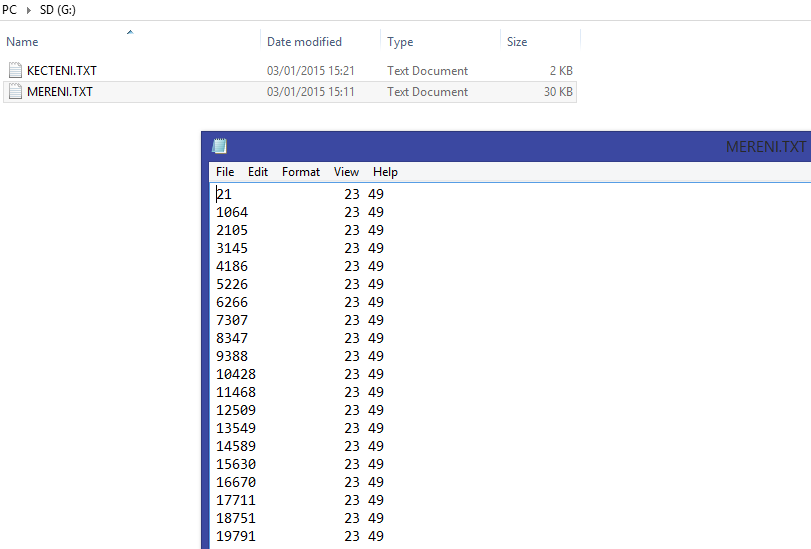
Task: Click the sort arrow above Name column
Action: (130, 33)
